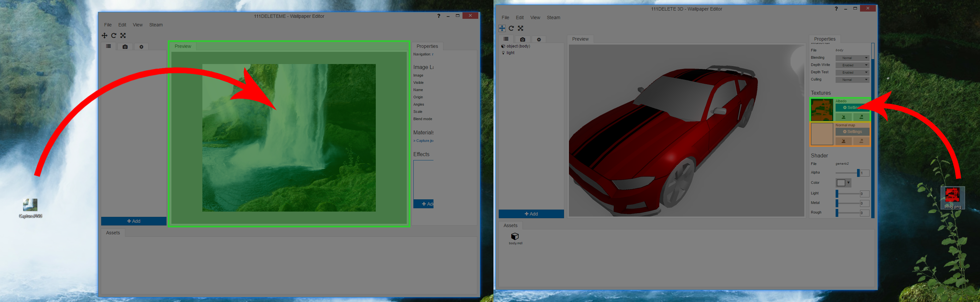Switch to the Preview tab in the left window
The image size is (980, 302).
(183, 46)
